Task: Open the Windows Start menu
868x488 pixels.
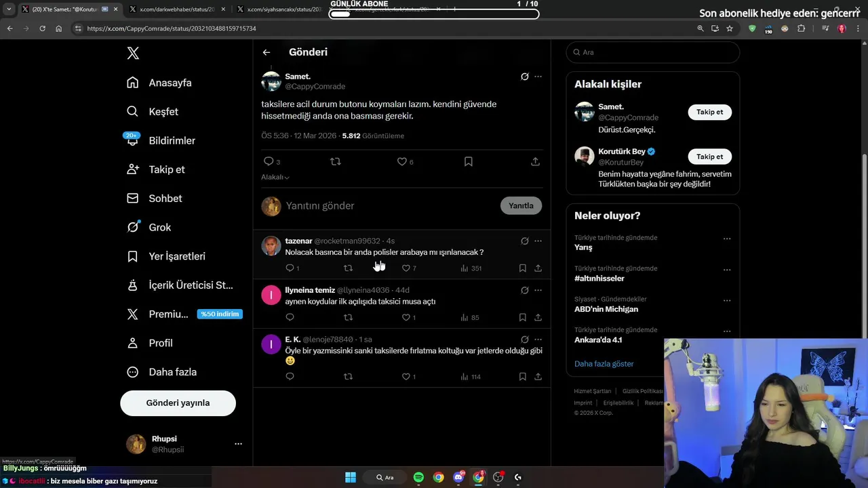Action: point(351,477)
